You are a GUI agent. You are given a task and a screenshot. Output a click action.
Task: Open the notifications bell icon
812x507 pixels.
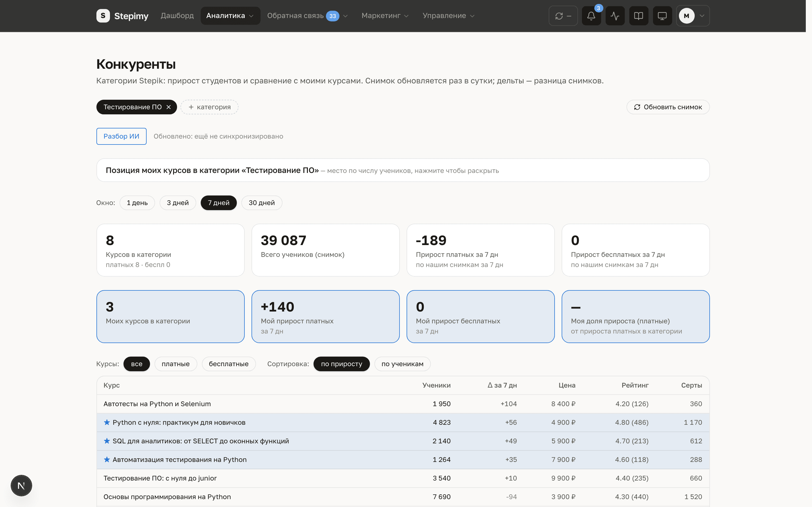pos(591,16)
